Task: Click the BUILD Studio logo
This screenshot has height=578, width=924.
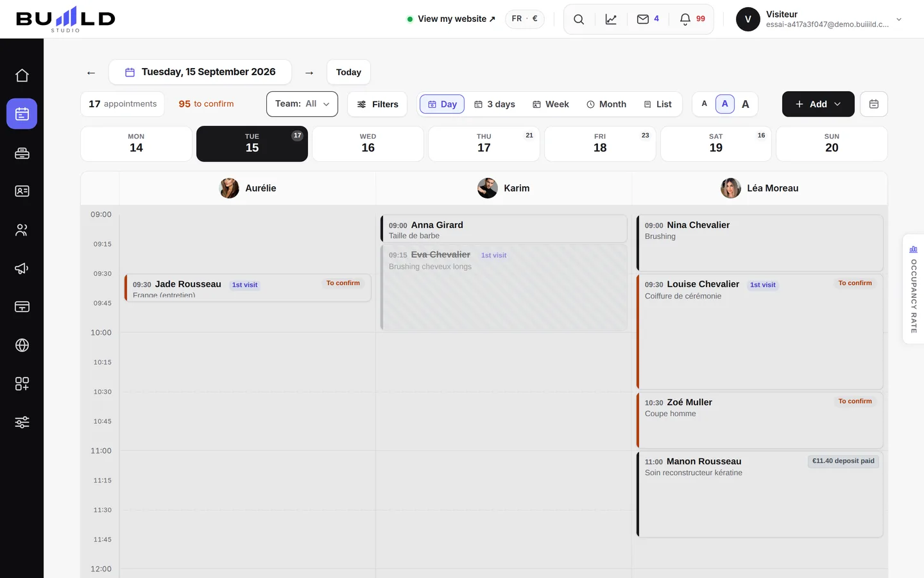Action: (x=65, y=19)
